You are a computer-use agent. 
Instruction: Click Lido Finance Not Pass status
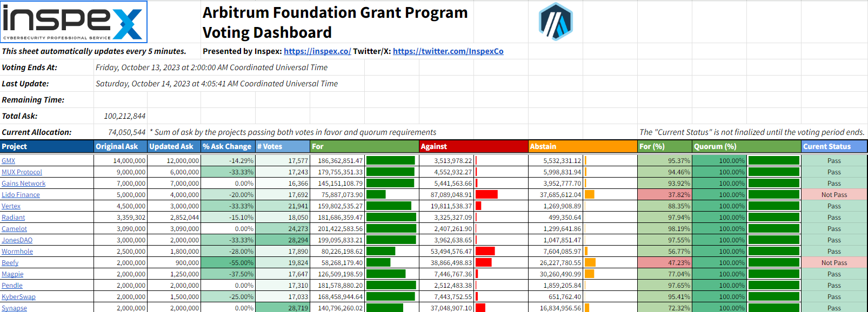[x=834, y=195]
